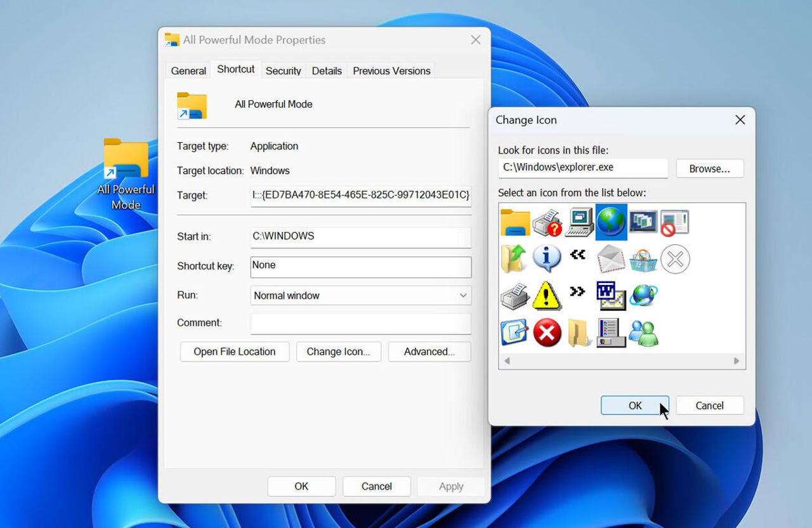
Task: Close the All Powerful Mode Properties window
Action: point(475,40)
